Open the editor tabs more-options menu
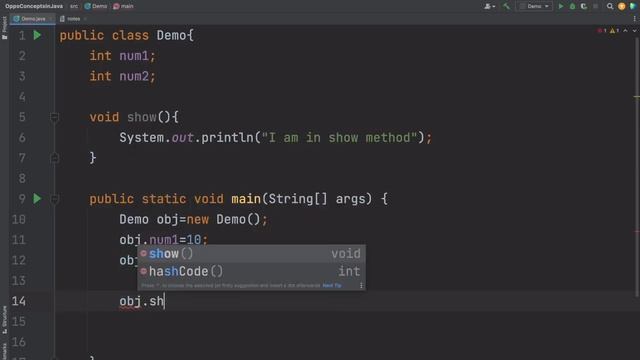Screen dimensions: 640x360 point(634,19)
